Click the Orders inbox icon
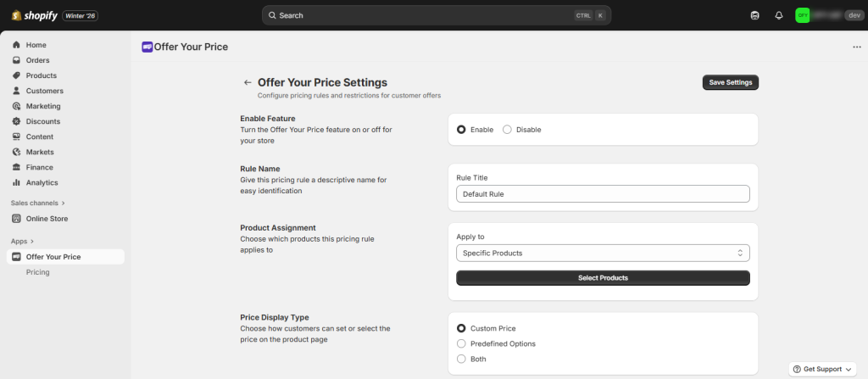 pyautogui.click(x=17, y=60)
